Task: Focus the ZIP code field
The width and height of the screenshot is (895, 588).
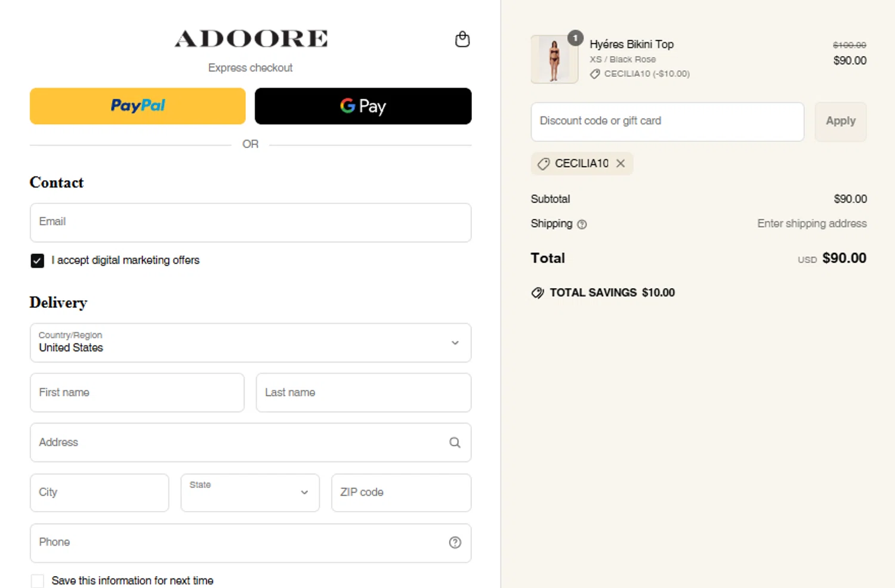Action: coord(402,493)
